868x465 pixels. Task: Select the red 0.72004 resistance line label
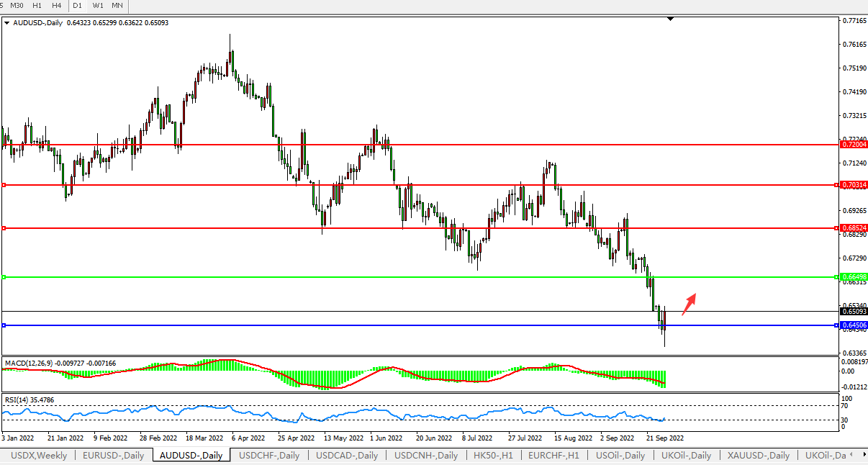point(854,145)
